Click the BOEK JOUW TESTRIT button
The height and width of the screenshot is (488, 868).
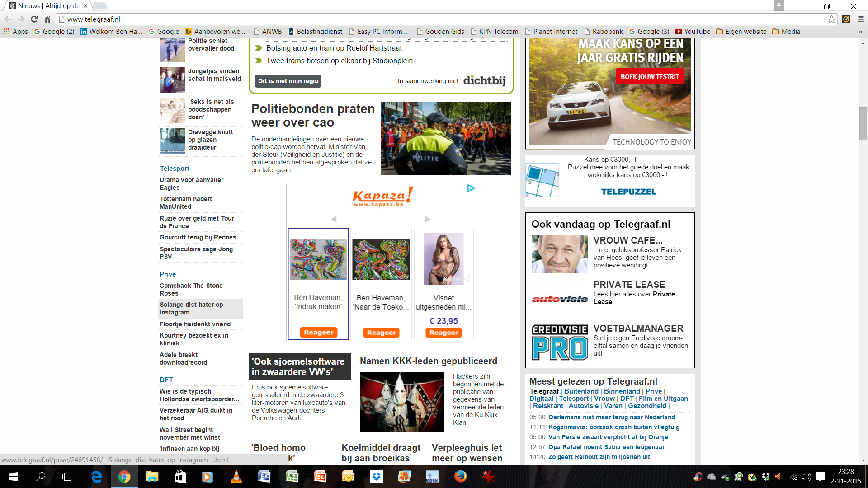pos(649,77)
